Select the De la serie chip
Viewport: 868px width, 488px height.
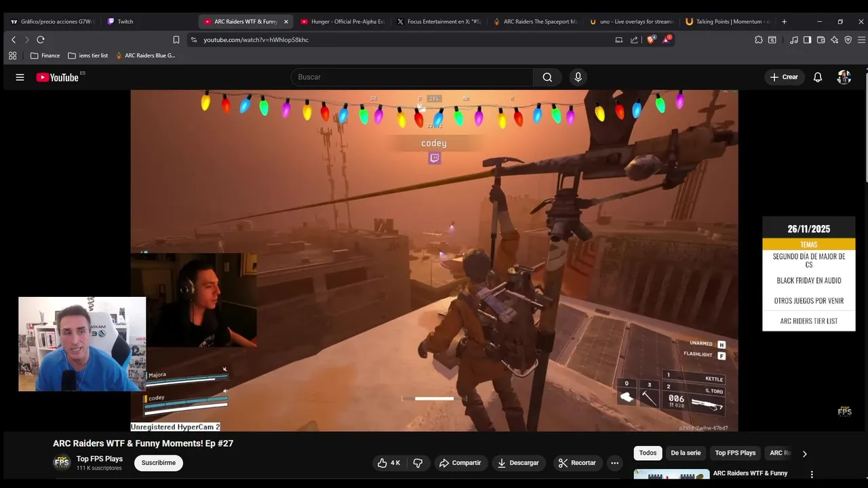pos(686,453)
